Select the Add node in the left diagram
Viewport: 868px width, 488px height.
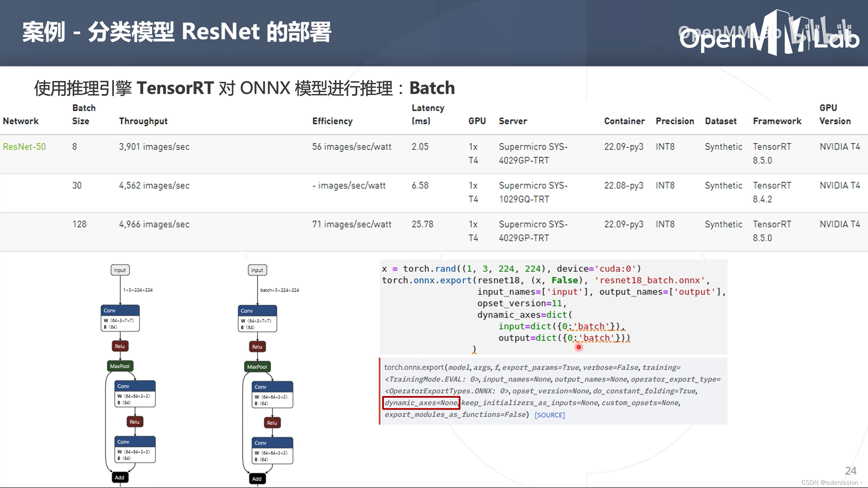click(x=119, y=477)
